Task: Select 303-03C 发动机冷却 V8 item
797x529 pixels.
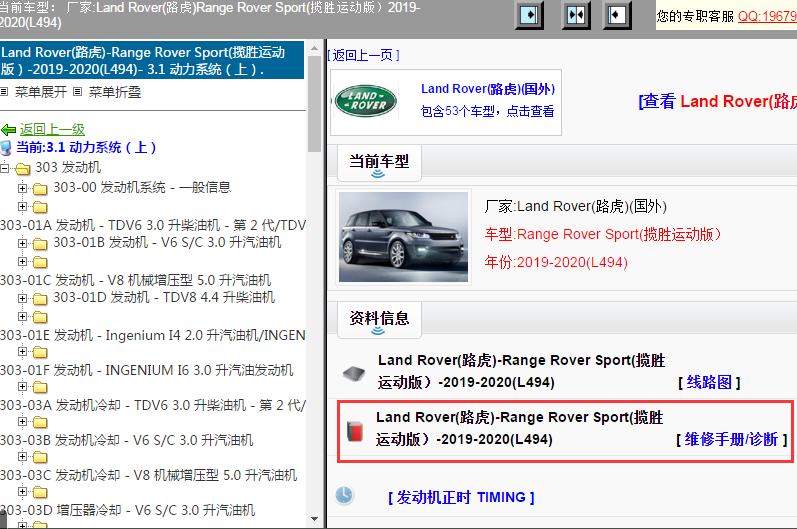Action: pyautogui.click(x=148, y=475)
